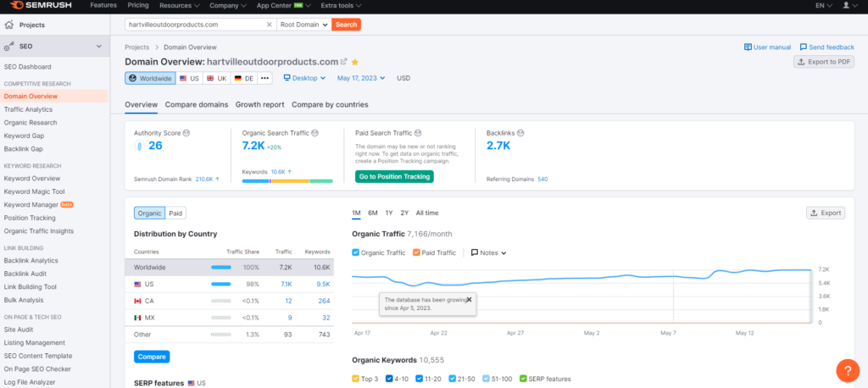Click the orange Search button
868x388 pixels.
346,25
